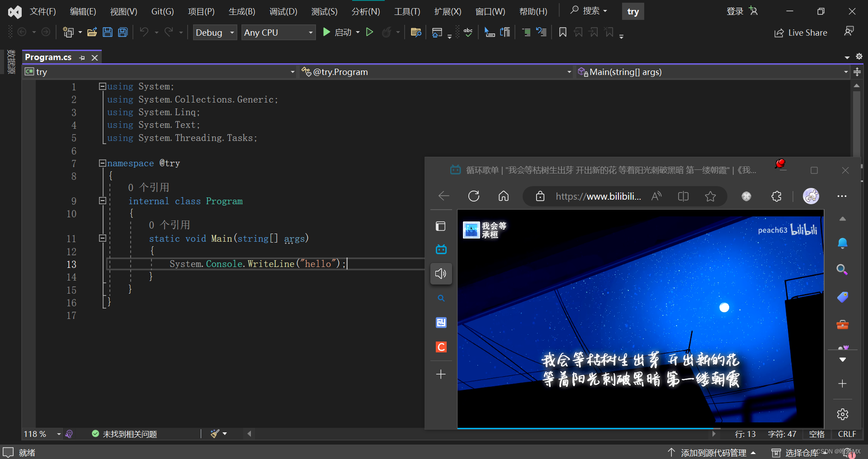The height and width of the screenshot is (459, 868).
Task: Click the bookmark toggle icon
Action: [562, 32]
